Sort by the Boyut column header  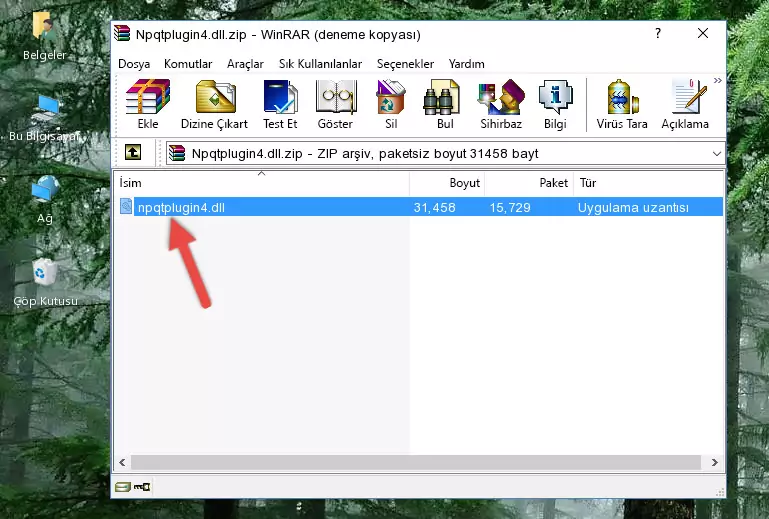[447, 182]
